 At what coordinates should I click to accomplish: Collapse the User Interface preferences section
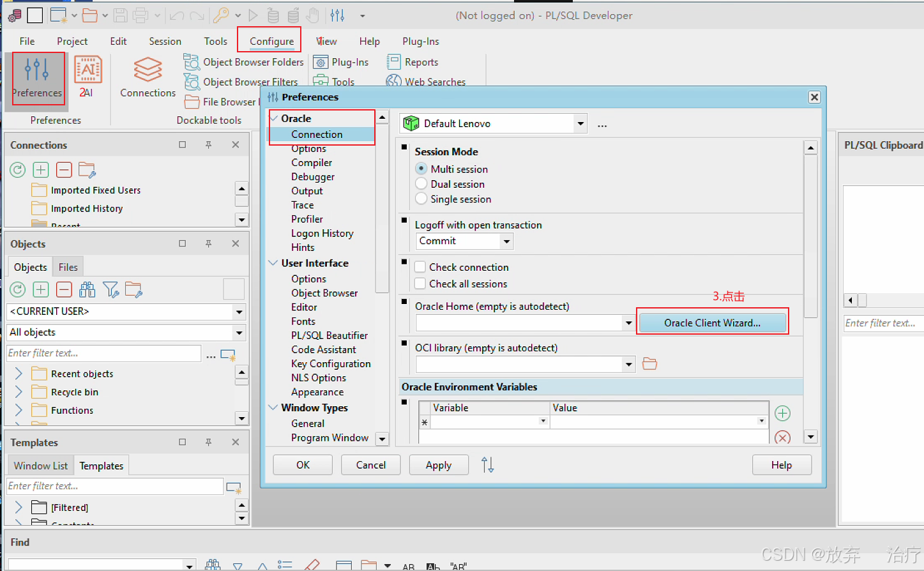pyautogui.click(x=273, y=263)
